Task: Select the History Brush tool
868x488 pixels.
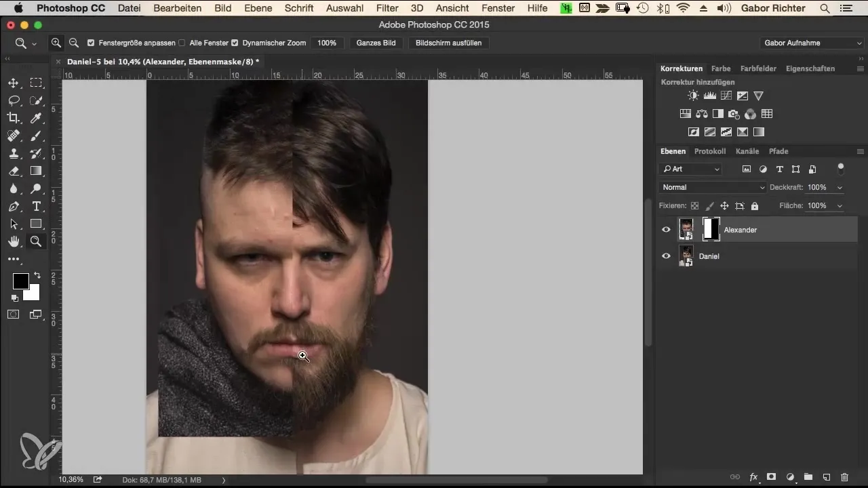Action: pos(36,153)
